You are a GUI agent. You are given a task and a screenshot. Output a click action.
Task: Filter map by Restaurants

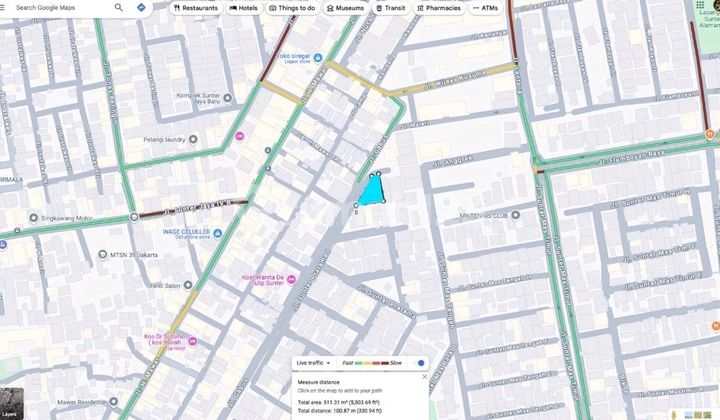point(195,8)
